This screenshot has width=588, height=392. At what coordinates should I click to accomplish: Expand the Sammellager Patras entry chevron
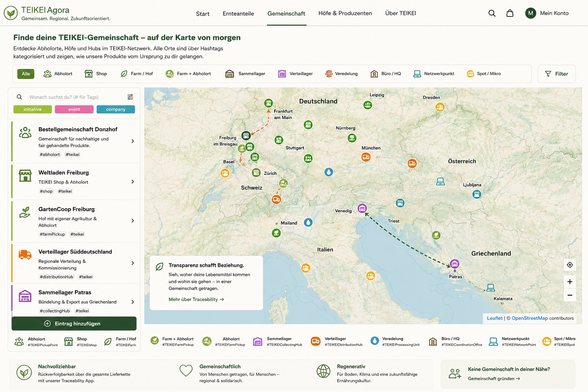tap(132, 302)
